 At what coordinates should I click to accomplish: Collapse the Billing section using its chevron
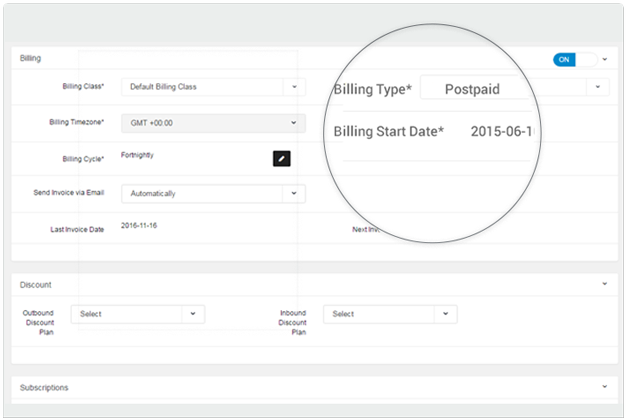[x=605, y=60]
